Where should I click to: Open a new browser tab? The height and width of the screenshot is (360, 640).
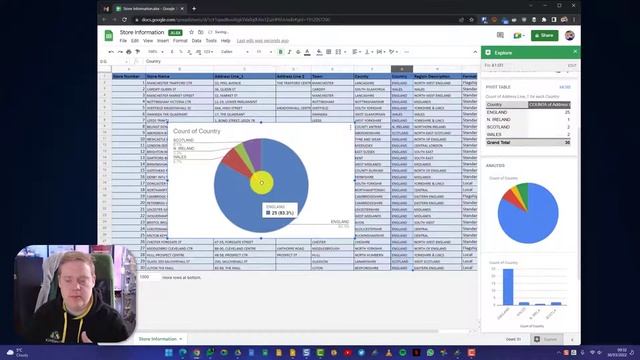tap(194, 8)
